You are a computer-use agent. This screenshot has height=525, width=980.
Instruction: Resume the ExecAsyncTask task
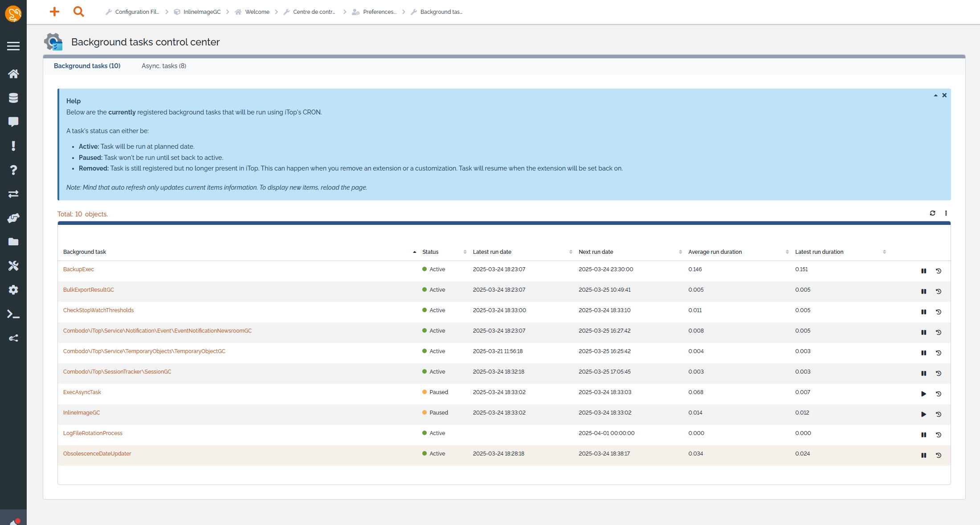point(923,394)
